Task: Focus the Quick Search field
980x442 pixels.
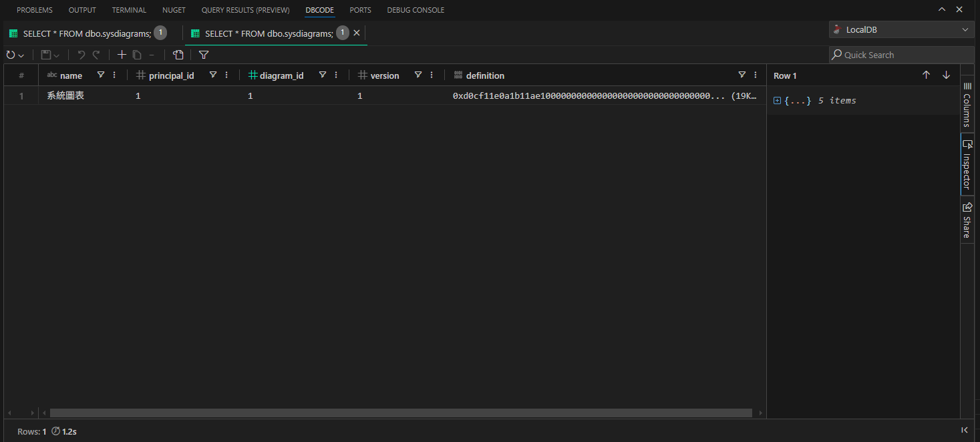Action: point(901,55)
